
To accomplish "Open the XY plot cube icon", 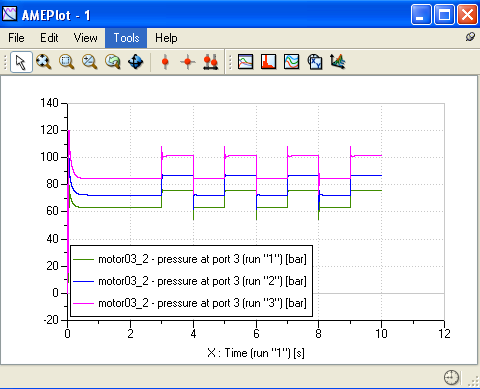I will click(315, 62).
